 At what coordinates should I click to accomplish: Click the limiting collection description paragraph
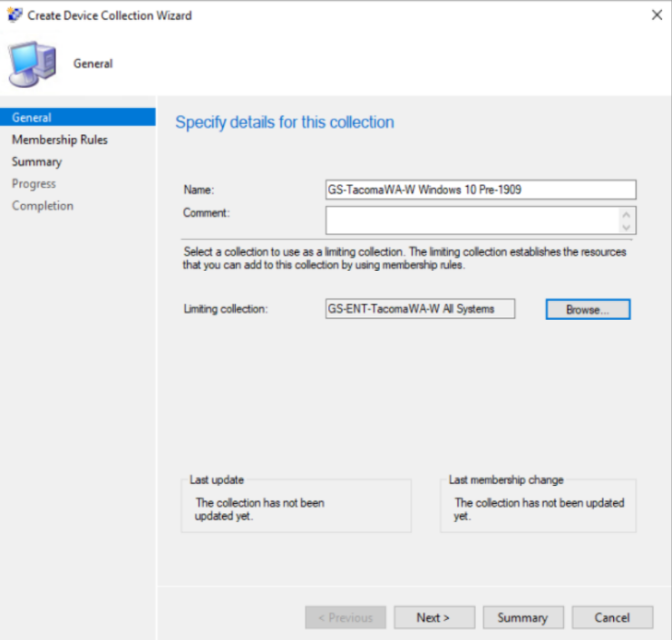[x=404, y=258]
